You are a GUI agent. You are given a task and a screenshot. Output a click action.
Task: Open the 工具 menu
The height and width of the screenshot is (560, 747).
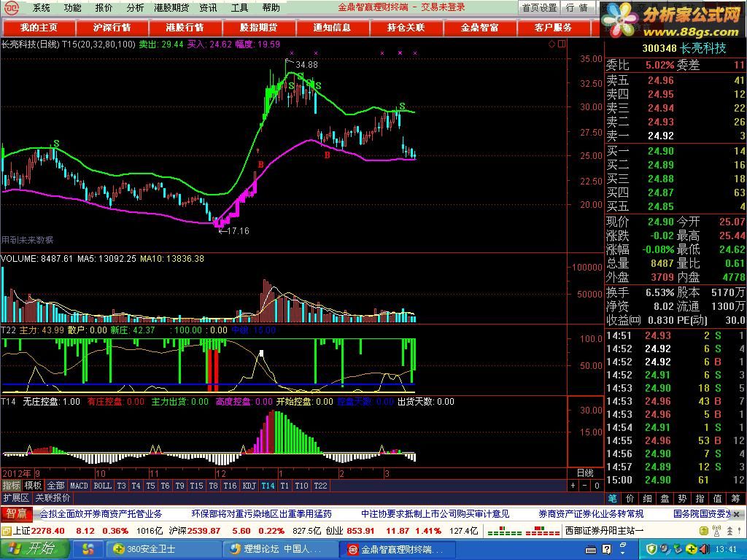pyautogui.click(x=239, y=7)
